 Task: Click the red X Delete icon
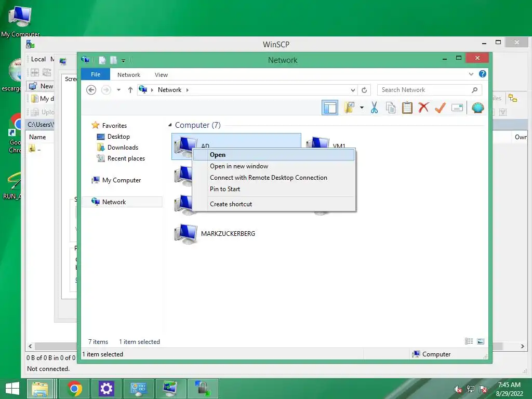click(x=423, y=108)
